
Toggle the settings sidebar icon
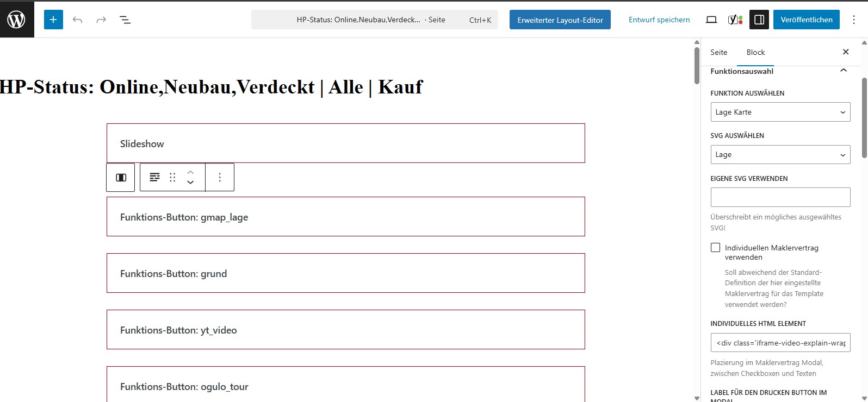pos(759,20)
